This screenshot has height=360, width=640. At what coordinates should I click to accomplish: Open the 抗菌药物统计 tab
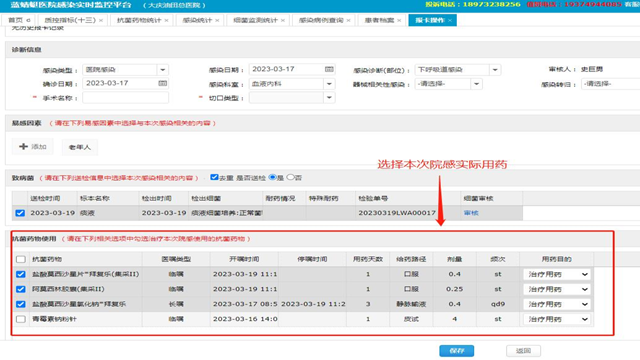pyautogui.click(x=139, y=20)
